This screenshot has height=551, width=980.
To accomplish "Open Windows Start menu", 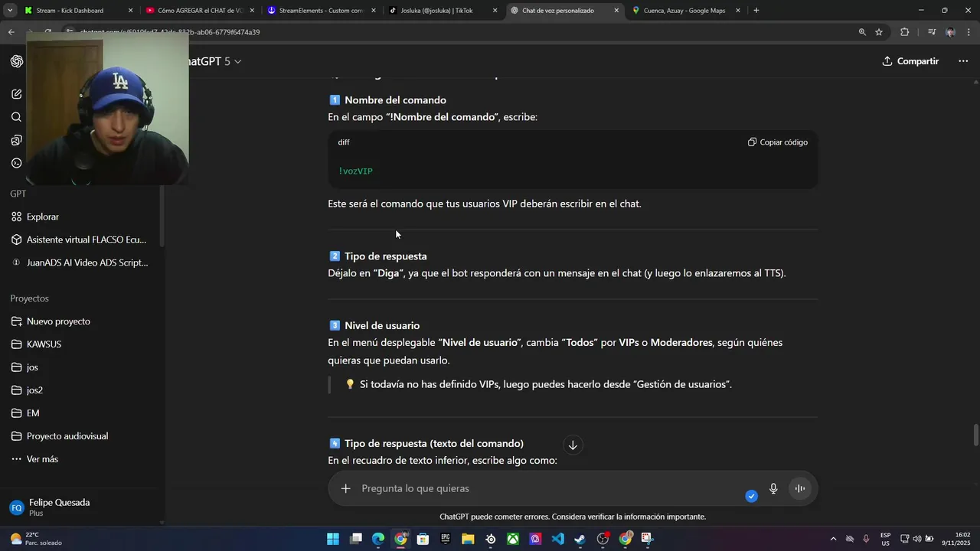I will coord(333,539).
